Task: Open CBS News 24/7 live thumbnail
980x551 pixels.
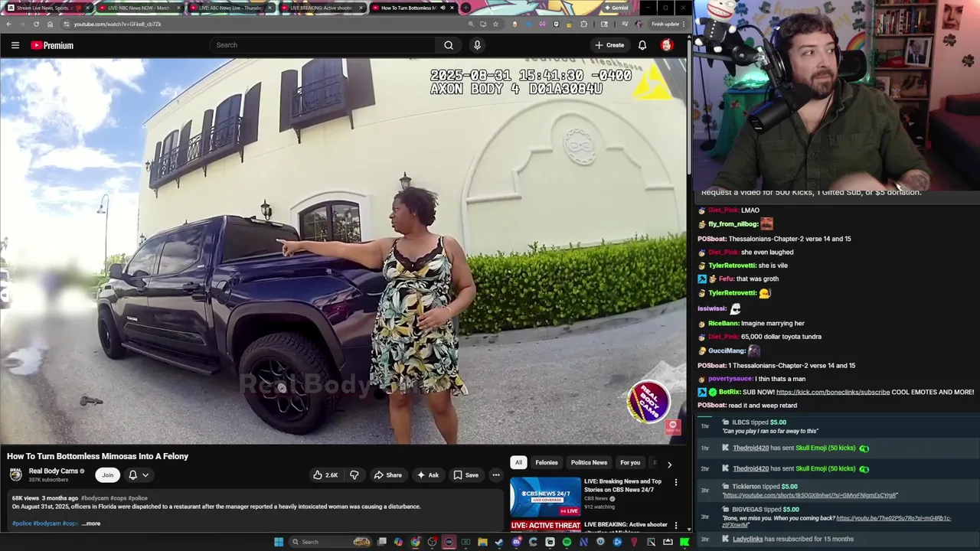Action: [x=545, y=496]
